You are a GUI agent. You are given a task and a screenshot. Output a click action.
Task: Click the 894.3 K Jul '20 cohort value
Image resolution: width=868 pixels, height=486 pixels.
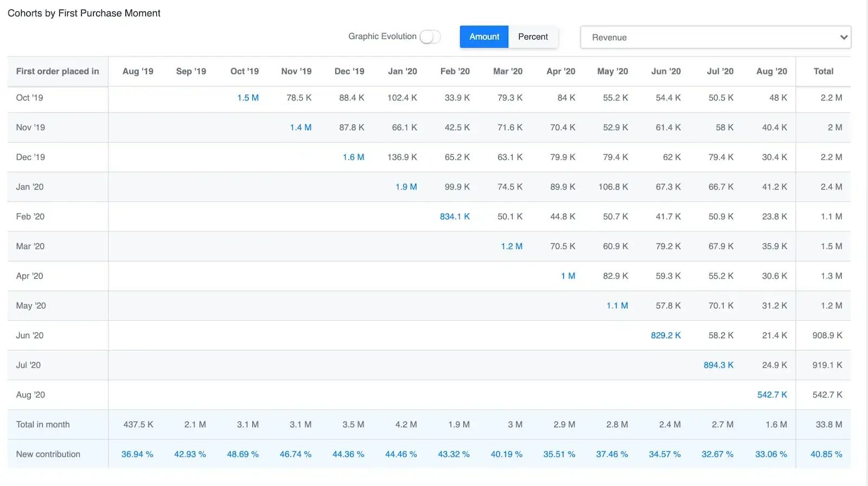point(718,365)
